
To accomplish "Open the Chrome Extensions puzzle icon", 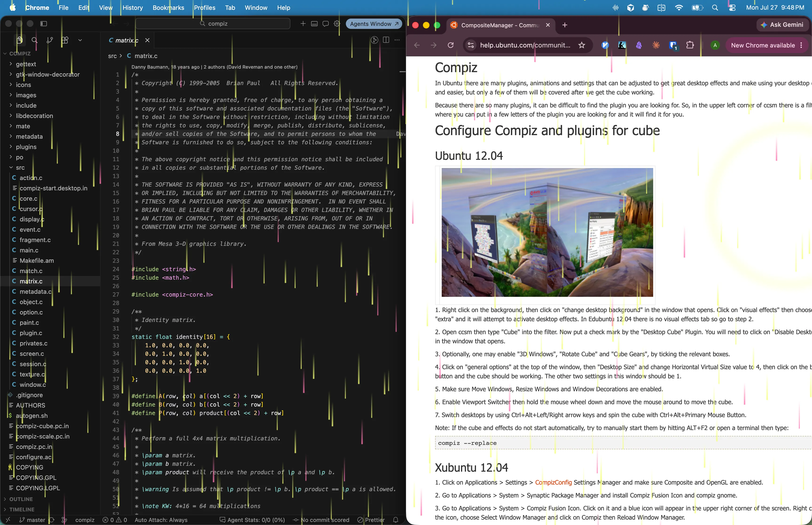I will pos(690,45).
